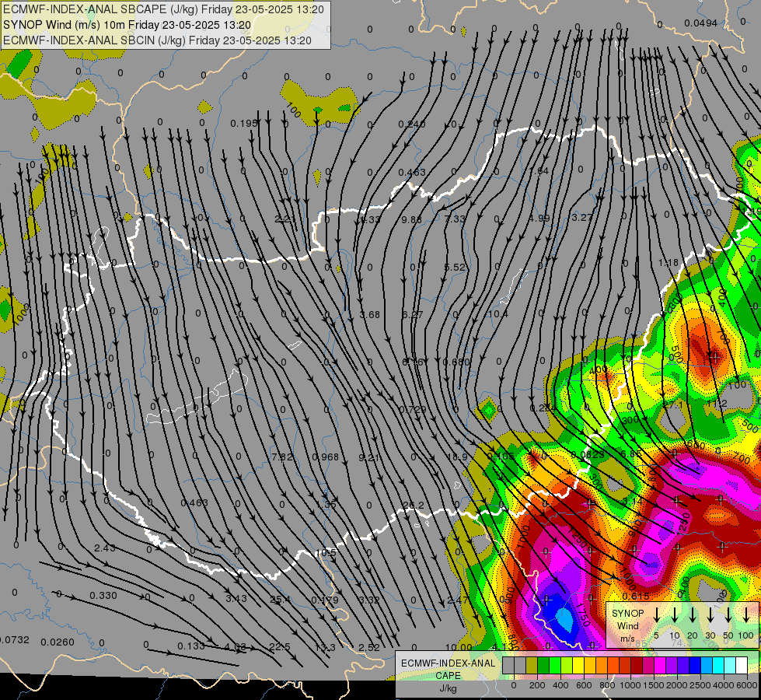Screen dimensions: 761x700
Task: Pick the dark green swatch in CAPE legend
Action: point(543,666)
